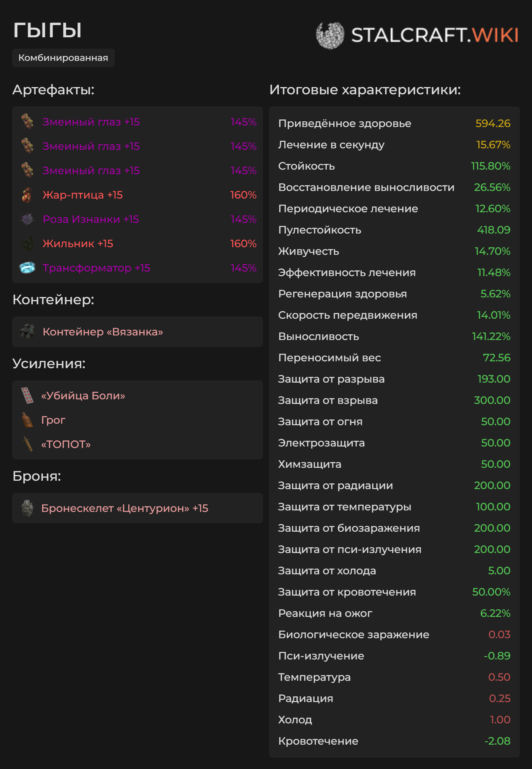The image size is (532, 769).
Task: Open the Бронескелет «Центурион» +15 link
Action: (x=125, y=508)
